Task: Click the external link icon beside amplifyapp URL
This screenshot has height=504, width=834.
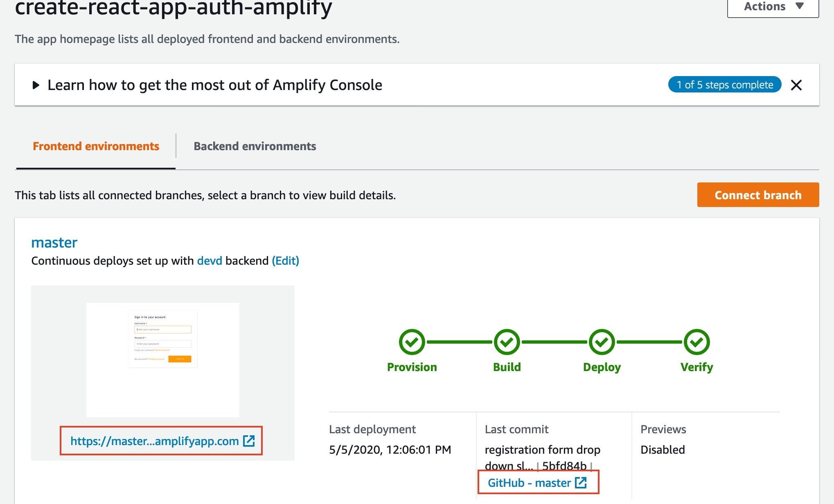Action: click(249, 441)
